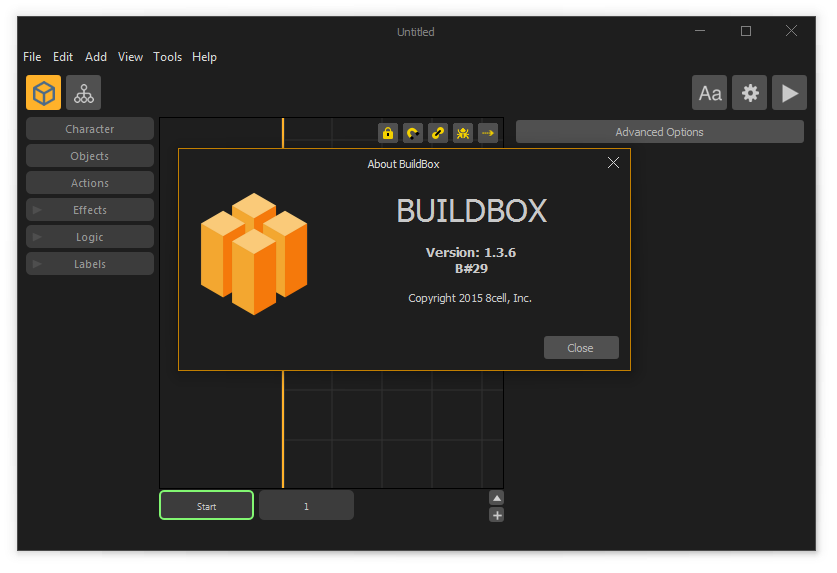The width and height of the screenshot is (837, 573).
Task: Click the B#29 build number text
Action: click(x=471, y=269)
